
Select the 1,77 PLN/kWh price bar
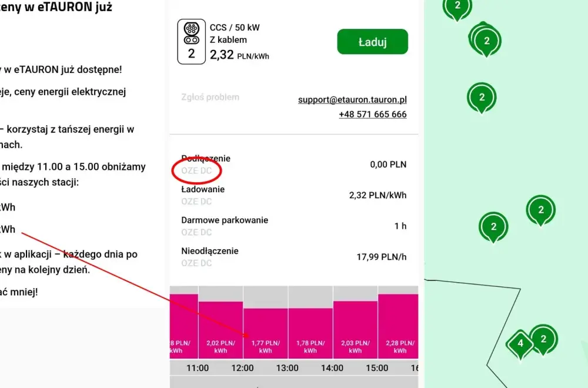coord(266,334)
